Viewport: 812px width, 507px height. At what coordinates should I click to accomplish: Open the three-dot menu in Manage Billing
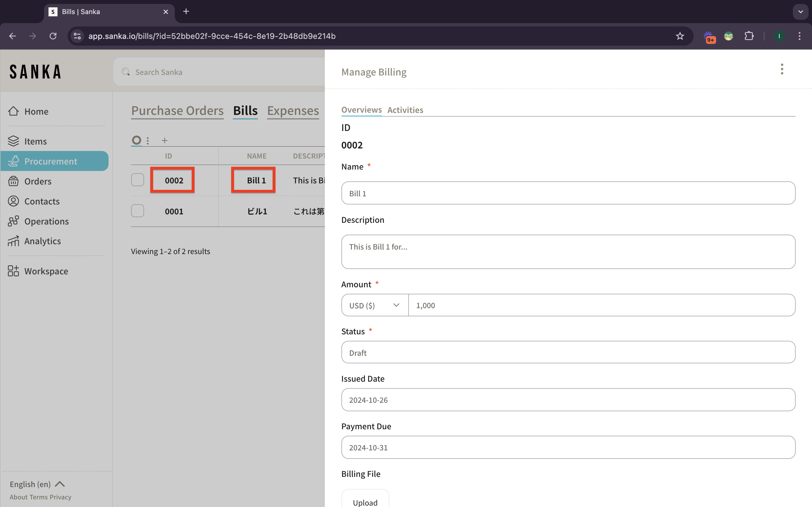(x=782, y=69)
